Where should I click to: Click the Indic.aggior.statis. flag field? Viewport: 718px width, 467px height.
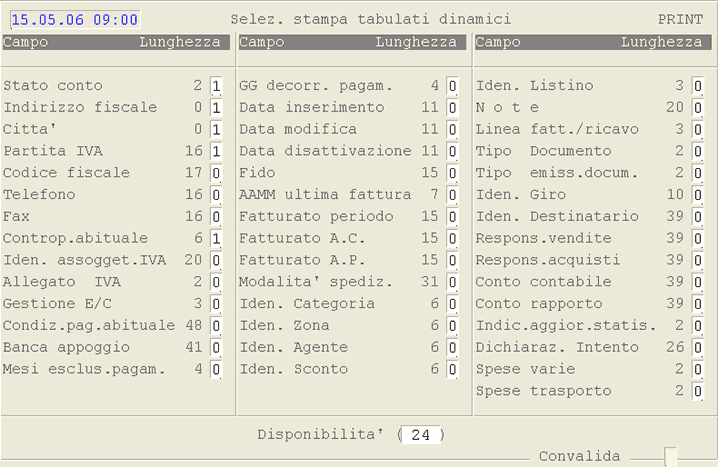[x=697, y=326]
